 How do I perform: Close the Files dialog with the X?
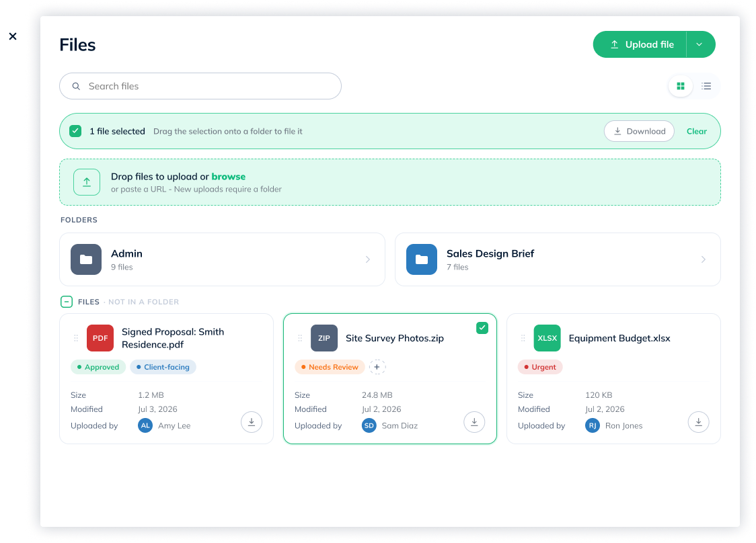click(x=13, y=36)
